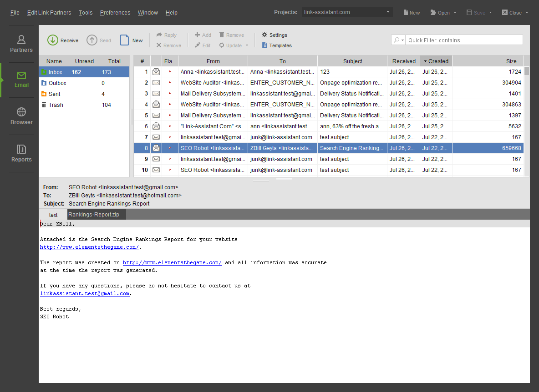539x392 pixels.
Task: Click into the Quick Filter input field
Action: pyautogui.click(x=463, y=40)
